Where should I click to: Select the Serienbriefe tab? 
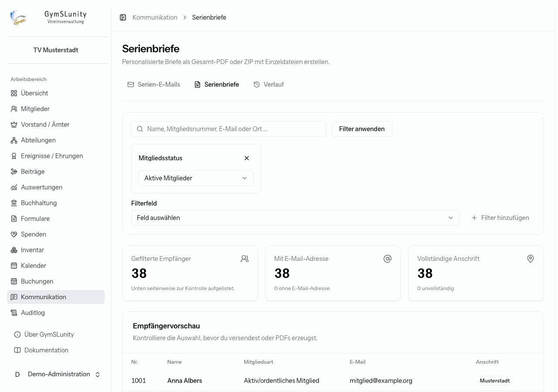pos(217,84)
